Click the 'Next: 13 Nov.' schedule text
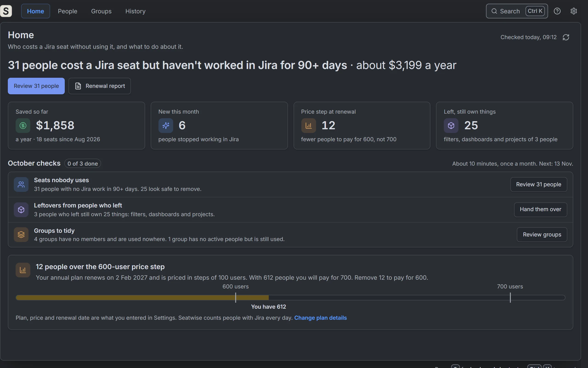 (556, 164)
